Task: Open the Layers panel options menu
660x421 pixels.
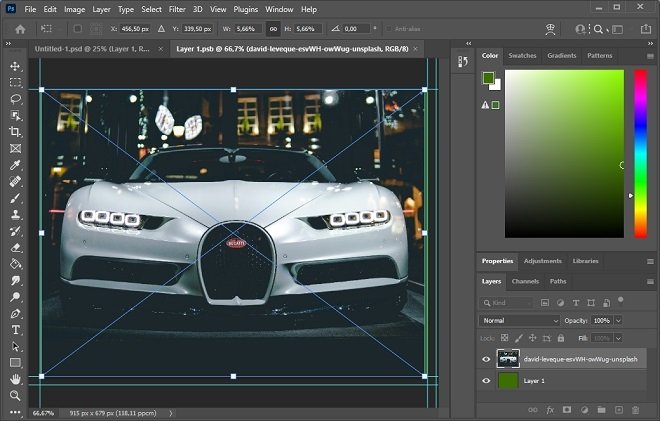Action: (650, 282)
